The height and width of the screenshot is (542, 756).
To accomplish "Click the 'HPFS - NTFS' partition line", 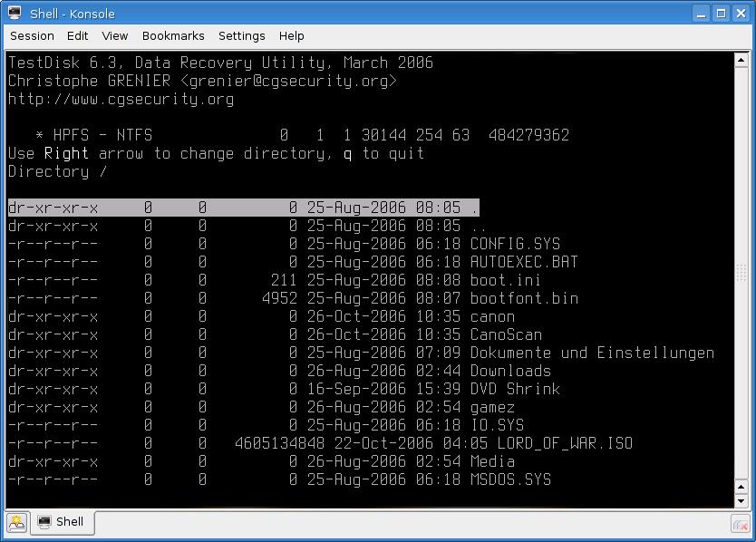I will coord(302,135).
